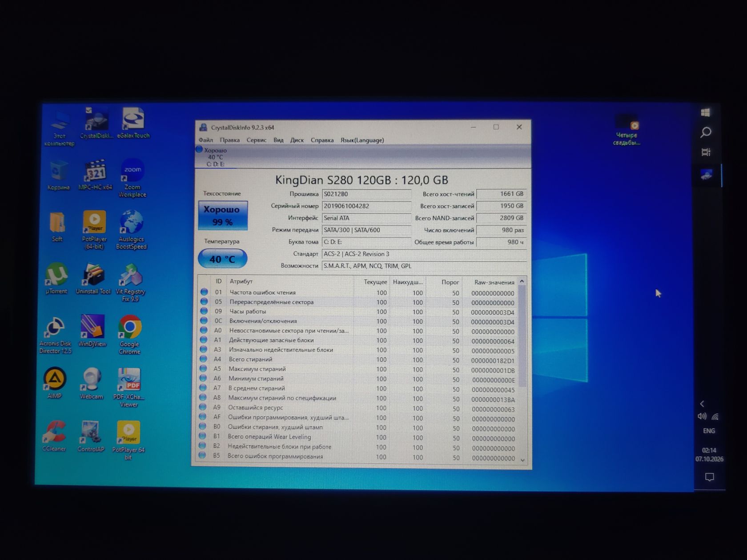747x560 pixels.
Task: Click the serial number field 2019061004282
Action: [366, 206]
